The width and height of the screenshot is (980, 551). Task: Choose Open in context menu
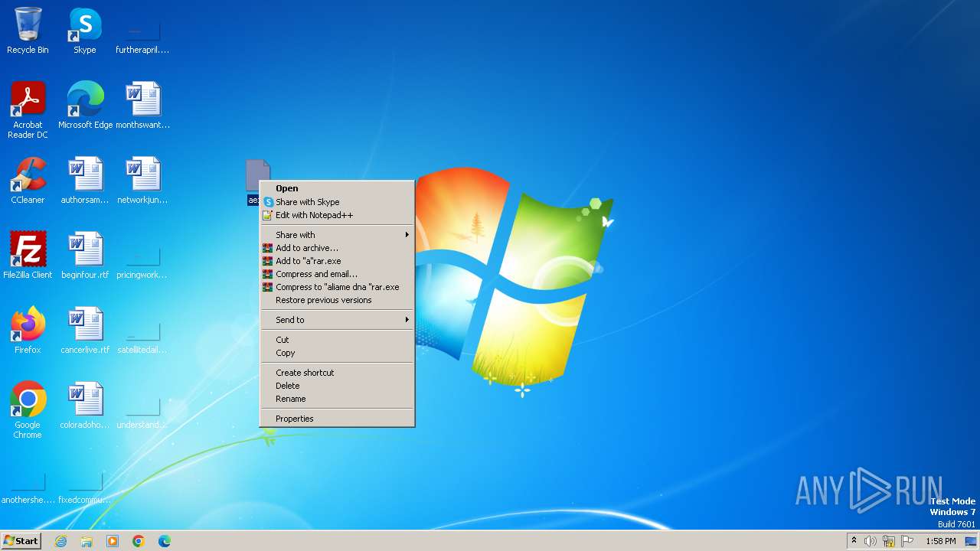[337, 188]
